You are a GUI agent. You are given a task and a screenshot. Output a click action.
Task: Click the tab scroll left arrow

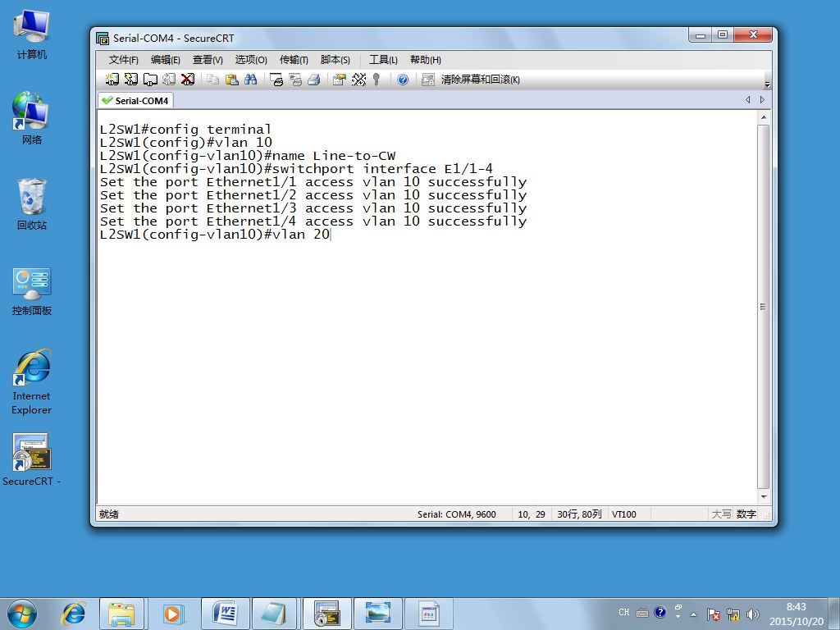coord(748,99)
